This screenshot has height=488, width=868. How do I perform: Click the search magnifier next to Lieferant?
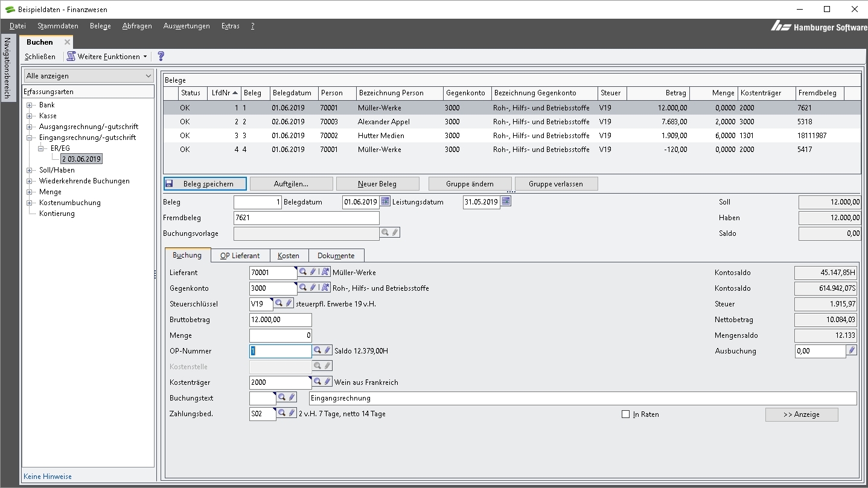[x=304, y=272]
